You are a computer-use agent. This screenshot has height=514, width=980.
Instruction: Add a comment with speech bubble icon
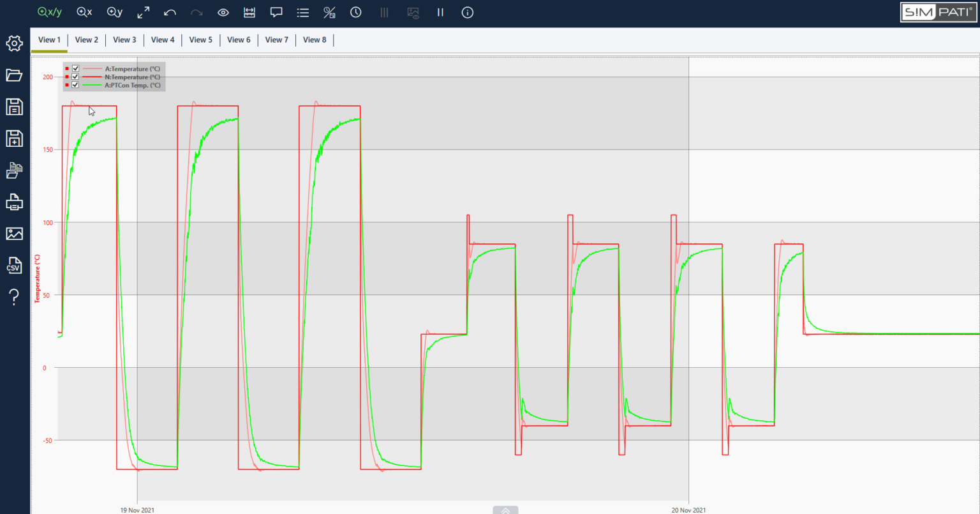point(276,12)
